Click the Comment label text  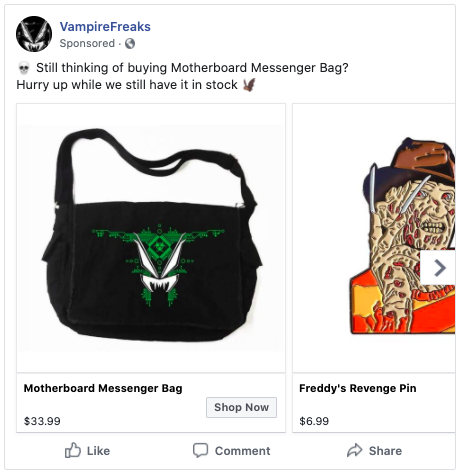point(242,451)
